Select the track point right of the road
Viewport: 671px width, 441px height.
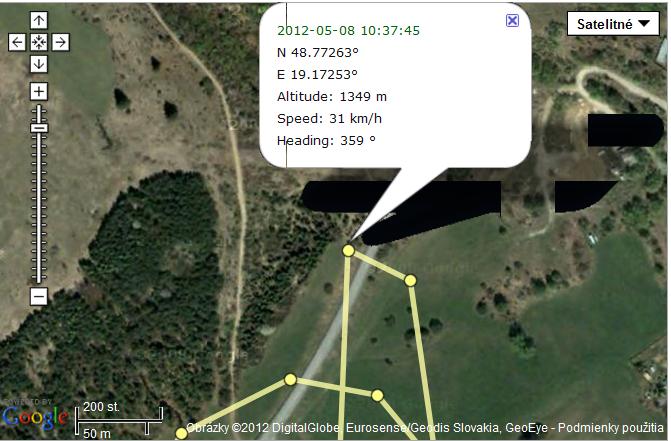point(410,281)
